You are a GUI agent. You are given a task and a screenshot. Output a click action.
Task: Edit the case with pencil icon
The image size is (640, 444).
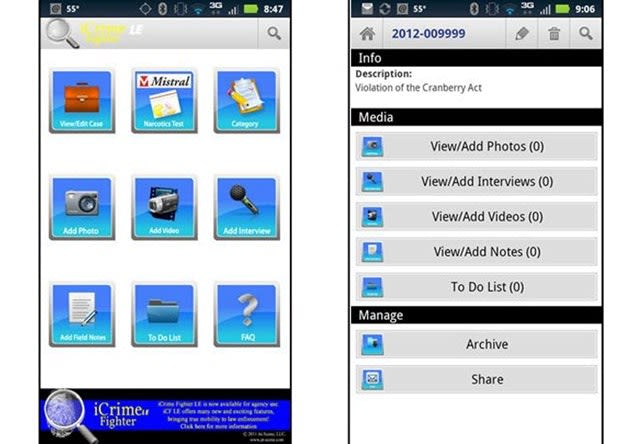click(x=521, y=33)
